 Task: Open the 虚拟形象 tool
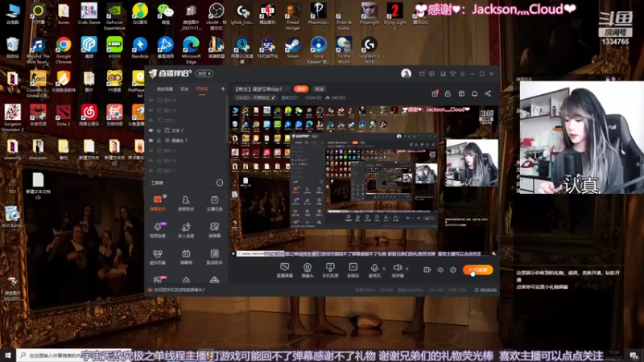(x=158, y=257)
